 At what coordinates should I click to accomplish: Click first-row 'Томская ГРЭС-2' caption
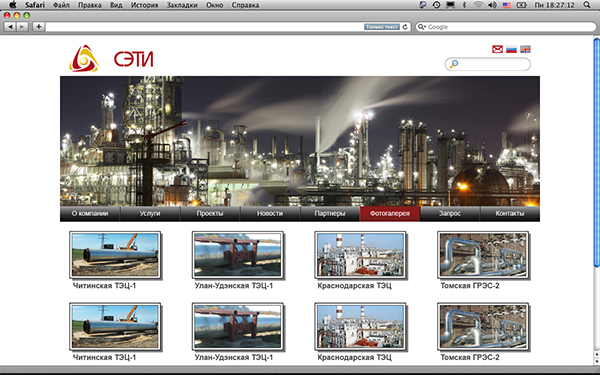pos(470,285)
